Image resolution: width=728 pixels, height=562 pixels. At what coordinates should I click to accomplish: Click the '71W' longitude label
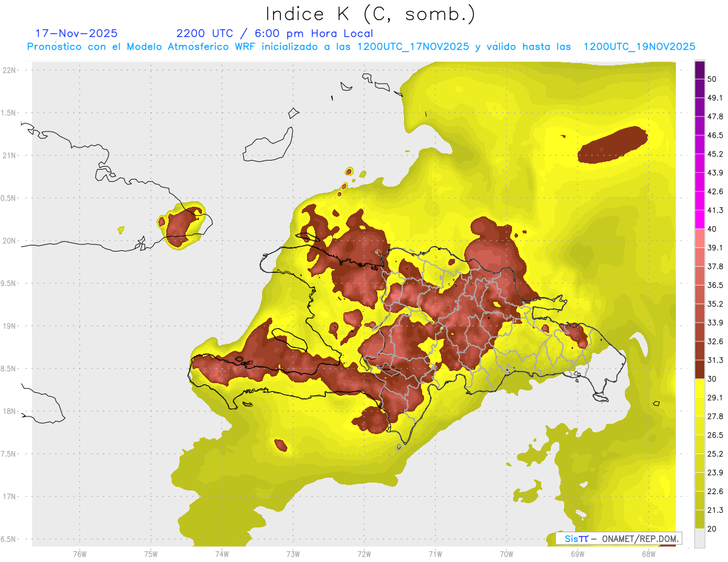click(435, 554)
